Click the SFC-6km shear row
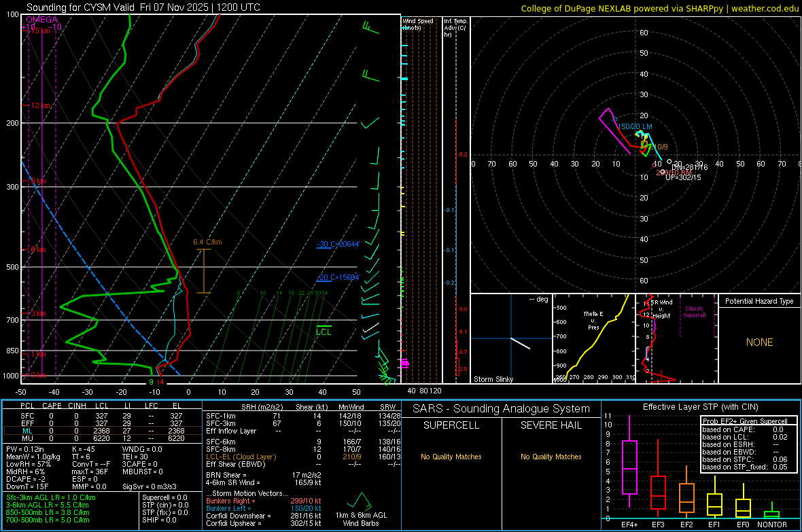The width and height of the screenshot is (802, 532). 303,442
